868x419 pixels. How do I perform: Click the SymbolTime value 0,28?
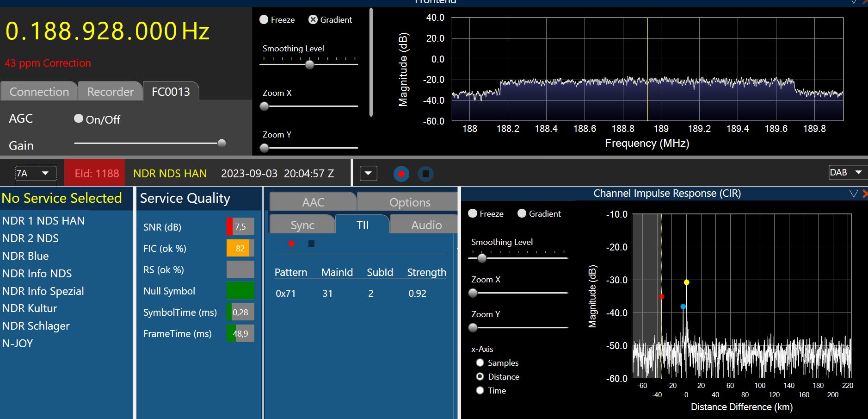[240, 312]
